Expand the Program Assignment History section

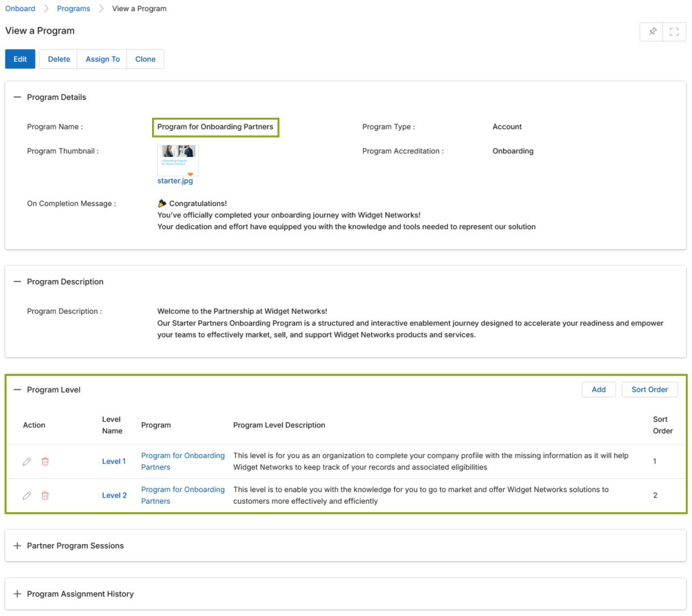coord(17,594)
